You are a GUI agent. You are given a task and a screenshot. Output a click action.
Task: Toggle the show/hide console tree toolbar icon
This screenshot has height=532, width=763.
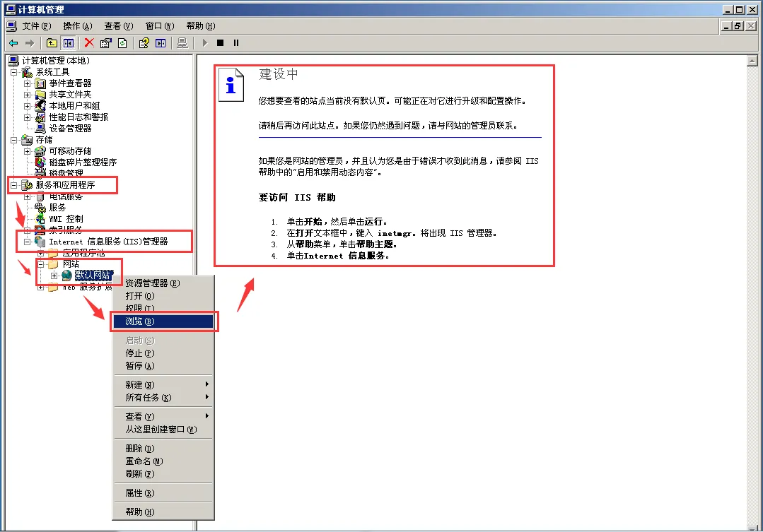[69, 43]
